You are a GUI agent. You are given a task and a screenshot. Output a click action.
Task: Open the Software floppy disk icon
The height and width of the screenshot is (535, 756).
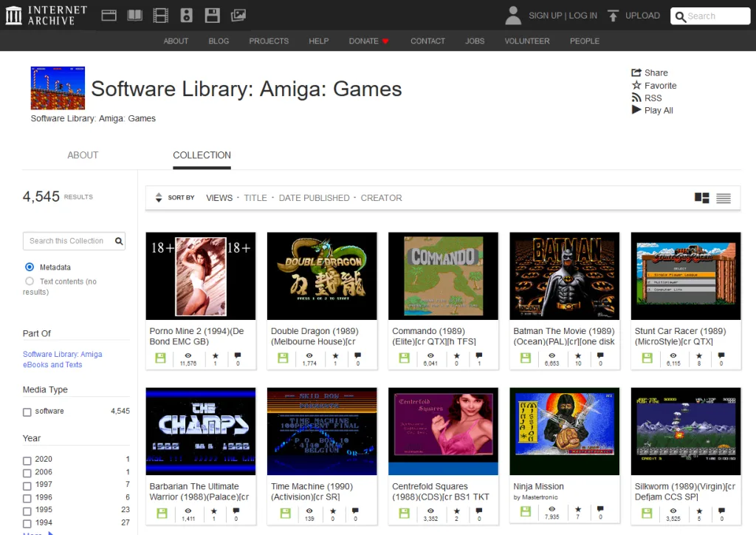point(212,16)
